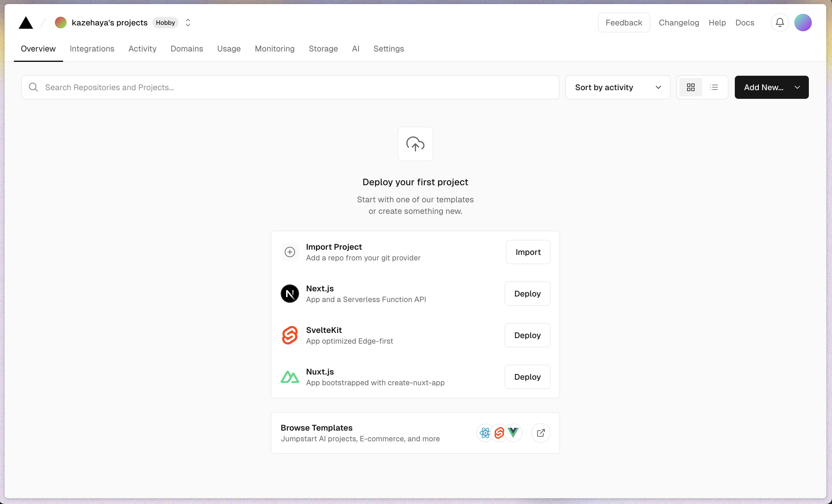832x504 pixels.
Task: Open the user avatar menu
Action: tap(802, 23)
